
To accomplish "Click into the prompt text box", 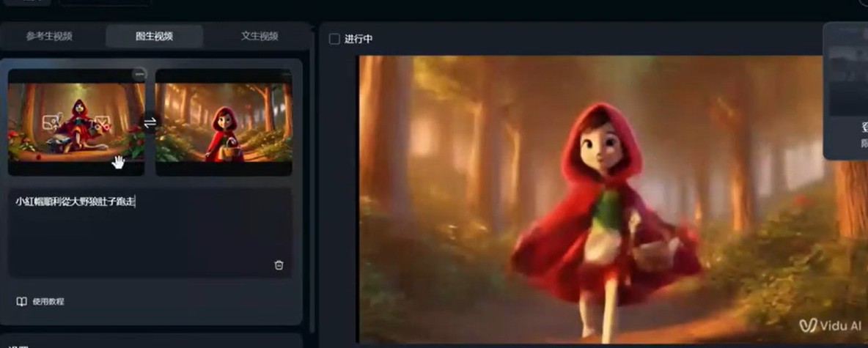I will click(x=150, y=232).
